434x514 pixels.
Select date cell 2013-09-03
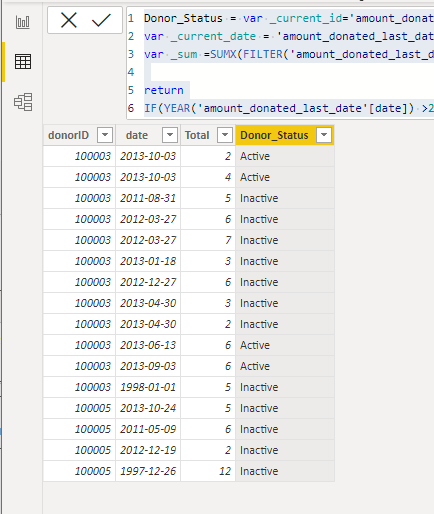point(148,366)
